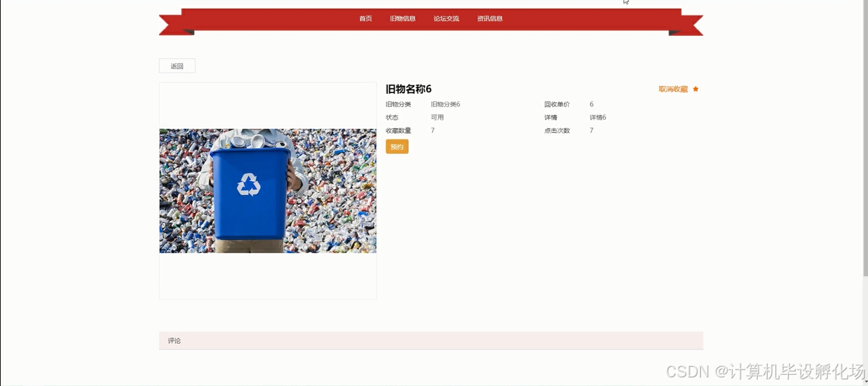Click the 状态 label
The height and width of the screenshot is (386, 868).
392,118
